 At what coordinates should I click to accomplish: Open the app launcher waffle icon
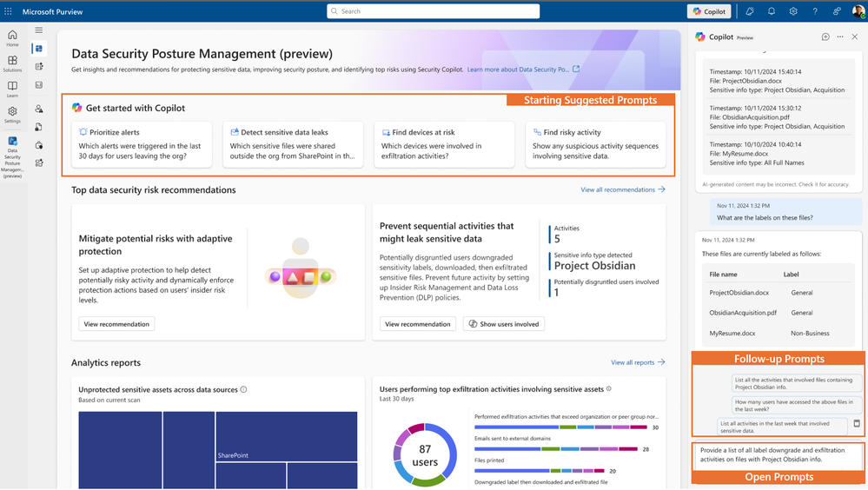click(8, 11)
